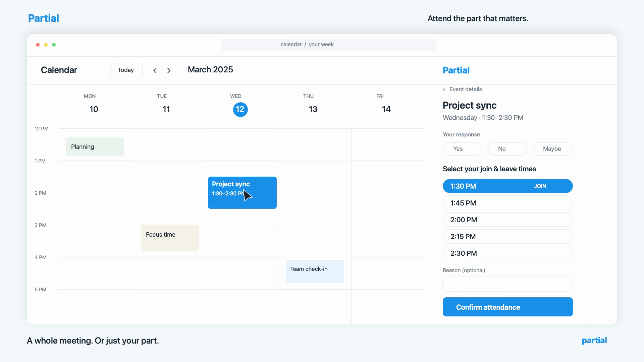The image size is (644, 362).
Task: Select the 1:30 PM join time
Action: (x=507, y=186)
